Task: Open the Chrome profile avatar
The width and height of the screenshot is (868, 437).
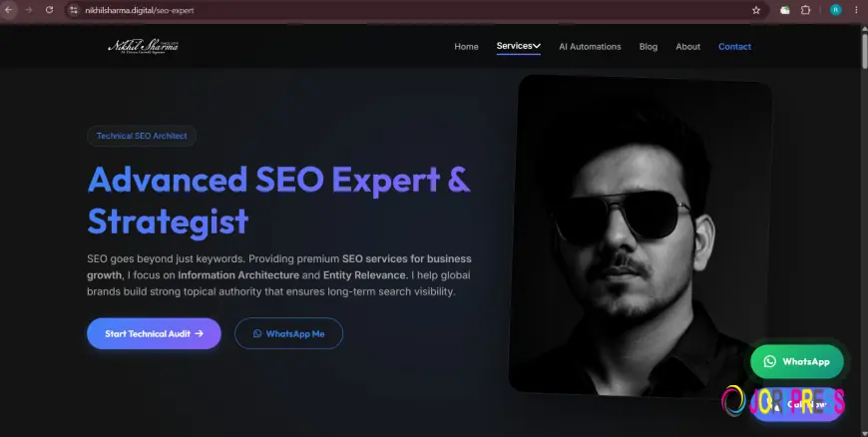Action: (835, 10)
